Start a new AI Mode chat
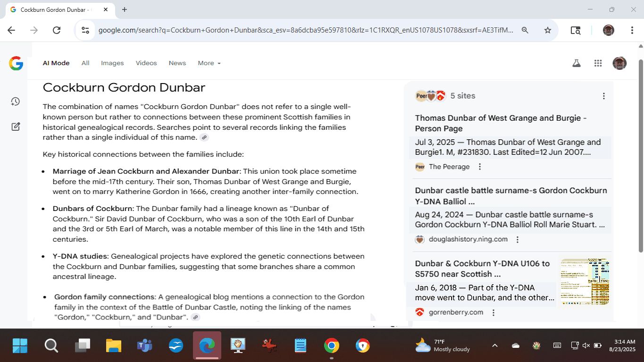The height and width of the screenshot is (362, 644). [16, 126]
